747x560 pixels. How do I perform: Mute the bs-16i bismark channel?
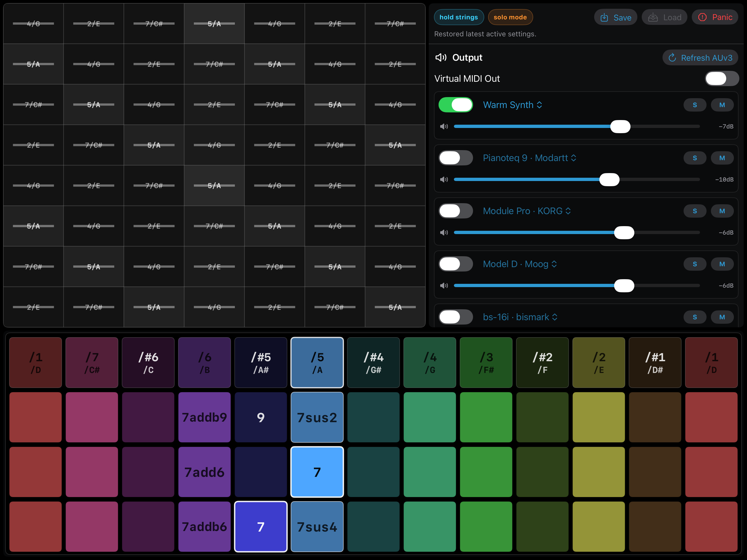722,317
